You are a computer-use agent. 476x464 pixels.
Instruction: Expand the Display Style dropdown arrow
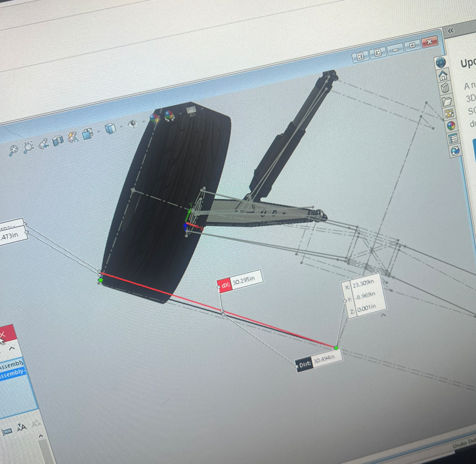click(121, 126)
